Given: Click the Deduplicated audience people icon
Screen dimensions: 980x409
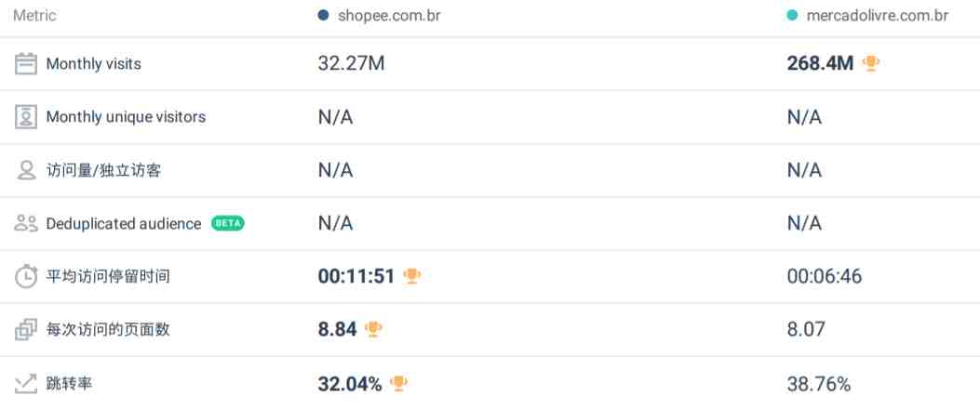Looking at the screenshot, I should (26, 223).
